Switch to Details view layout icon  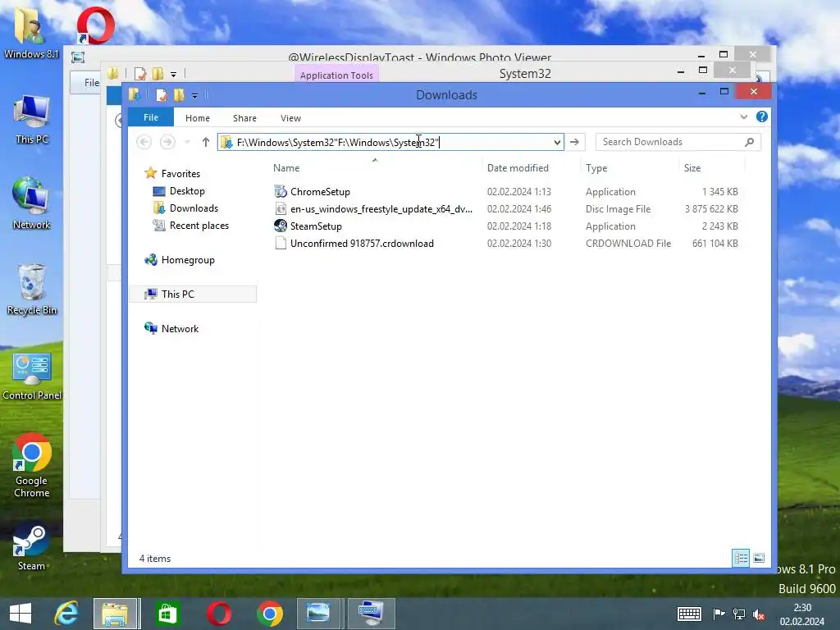(741, 558)
